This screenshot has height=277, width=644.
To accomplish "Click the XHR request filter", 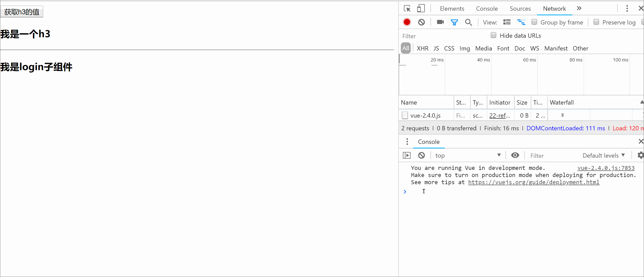I will click(x=422, y=48).
